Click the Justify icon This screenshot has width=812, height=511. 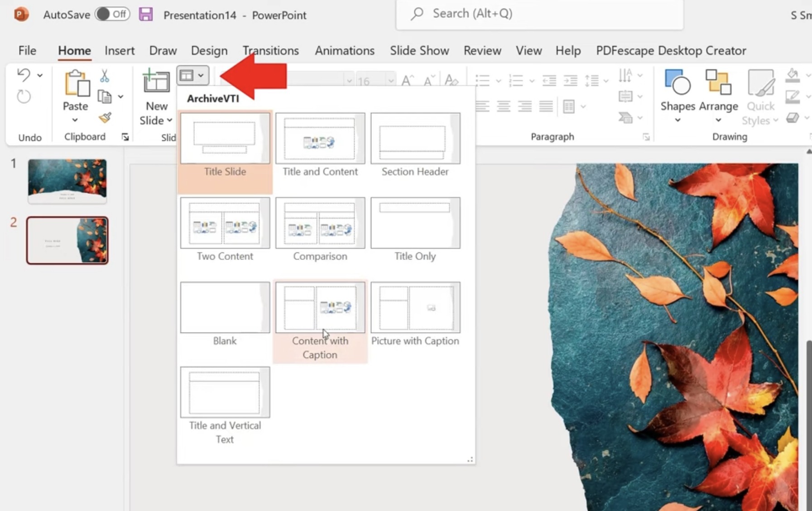(546, 106)
